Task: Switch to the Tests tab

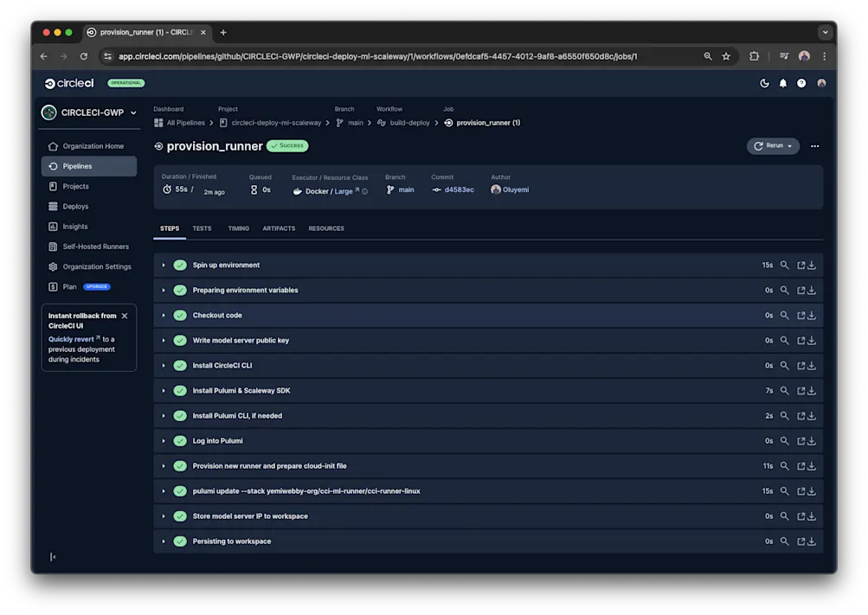Action: point(202,228)
